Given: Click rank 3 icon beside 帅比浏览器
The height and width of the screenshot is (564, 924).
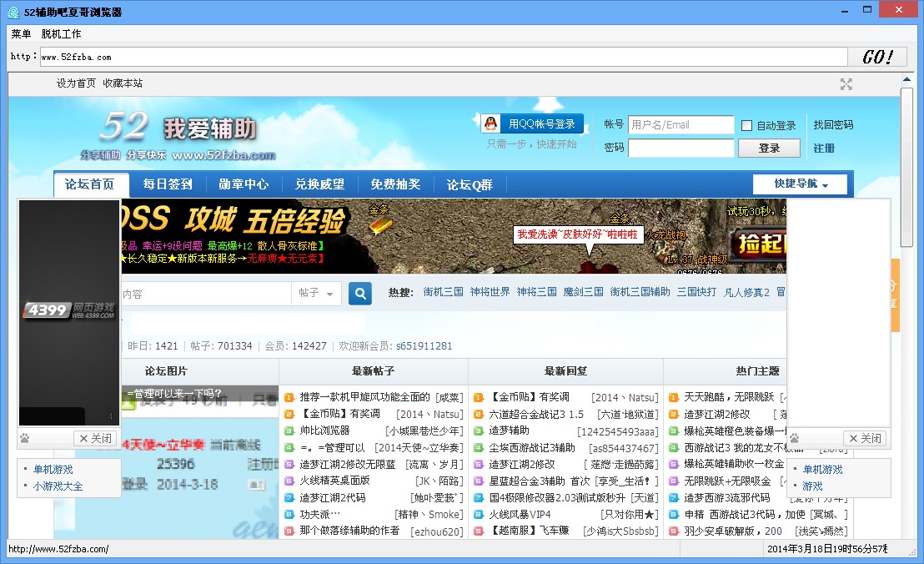Looking at the screenshot, I should click(289, 431).
